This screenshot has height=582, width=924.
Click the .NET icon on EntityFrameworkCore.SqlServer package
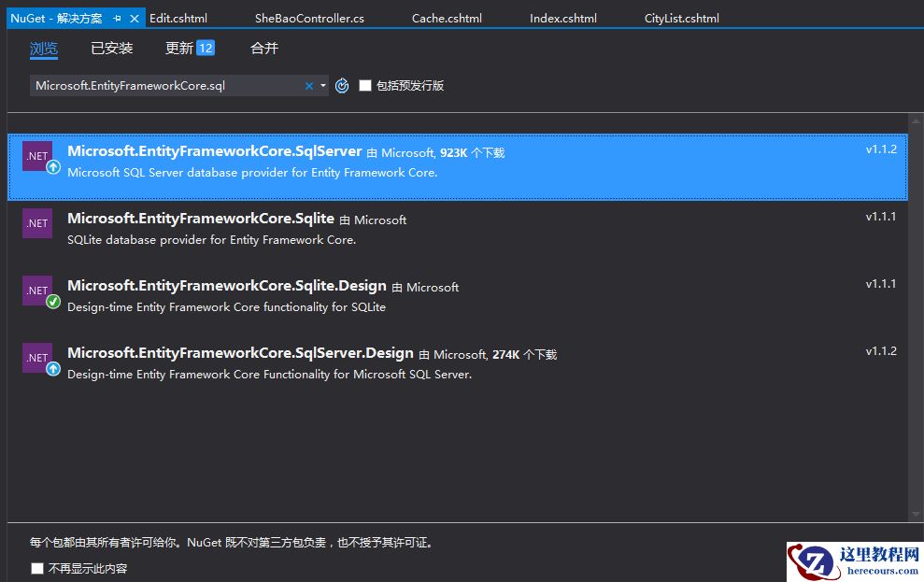coord(36,154)
